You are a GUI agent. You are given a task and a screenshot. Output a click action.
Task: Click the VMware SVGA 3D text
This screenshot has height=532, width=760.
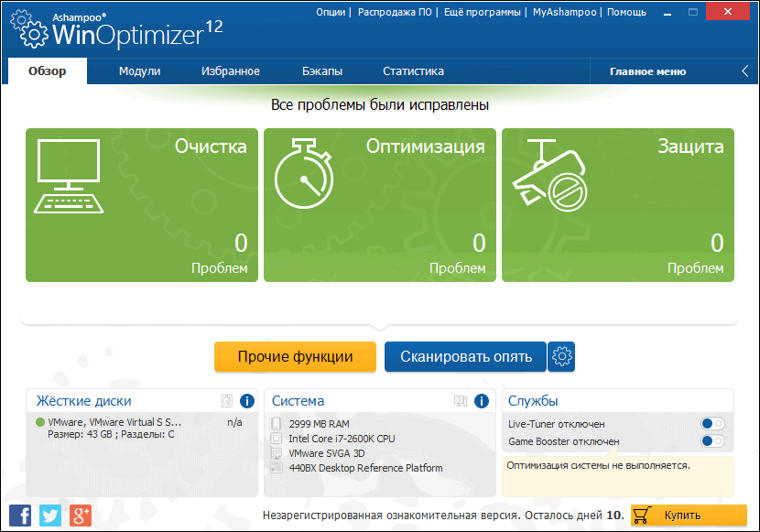tap(327, 453)
